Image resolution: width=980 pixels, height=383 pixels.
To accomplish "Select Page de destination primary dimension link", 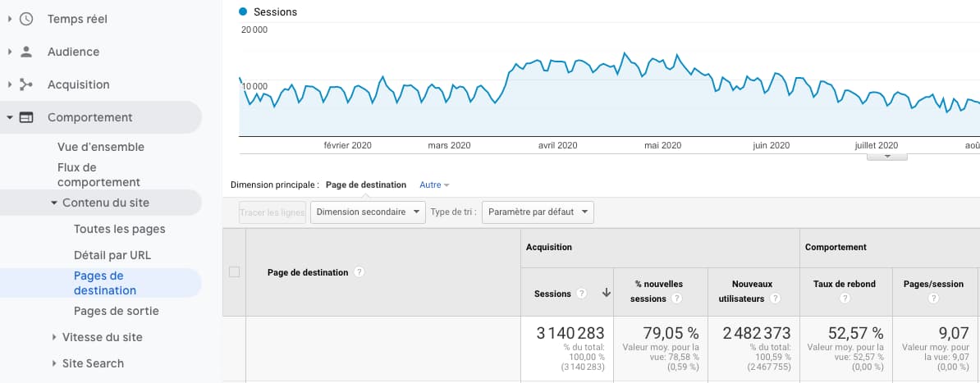I will [365, 185].
